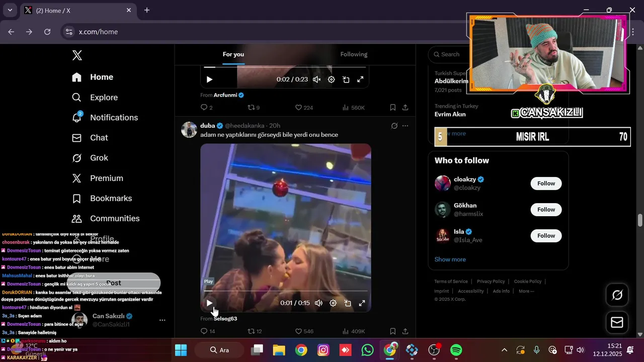Open settings gear on Arcfunmi video
The image size is (644, 362).
coord(332,79)
